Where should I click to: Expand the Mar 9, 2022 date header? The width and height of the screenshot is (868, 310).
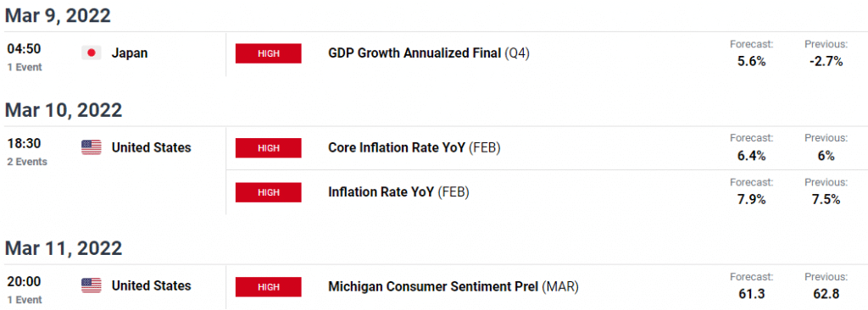58,15
